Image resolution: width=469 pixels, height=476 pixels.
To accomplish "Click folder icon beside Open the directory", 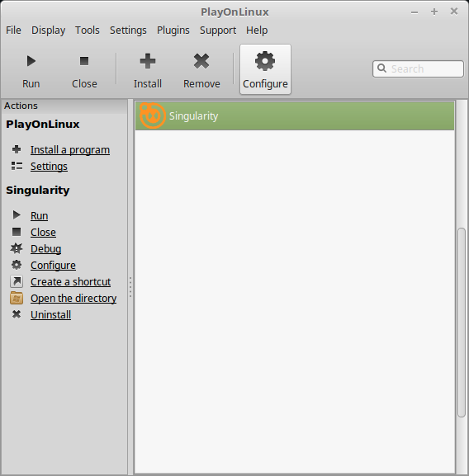I will coord(17,298).
